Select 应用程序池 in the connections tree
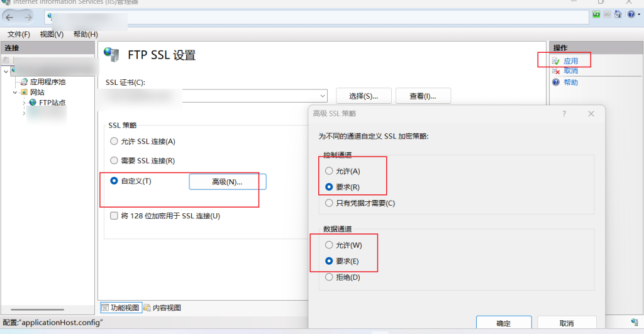Screen dimensions: 644x334 48,82
